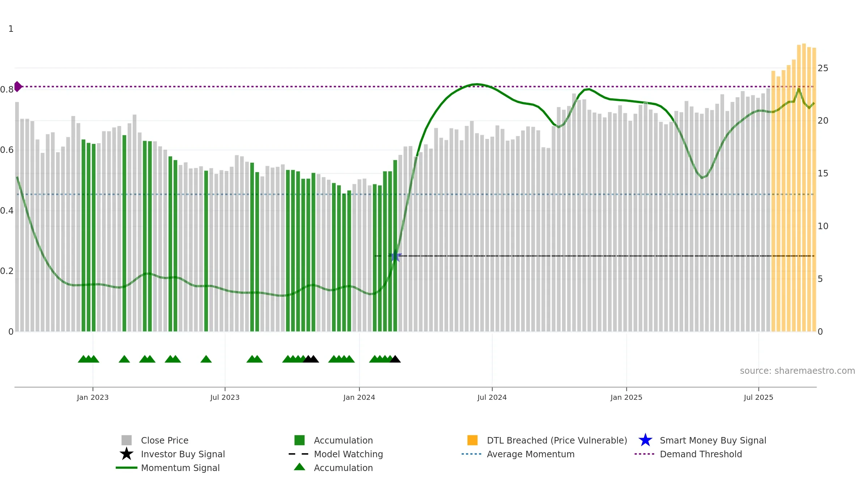The width and height of the screenshot is (868, 488).
Task: Open the sharemaestro.com source link
Action: (797, 371)
